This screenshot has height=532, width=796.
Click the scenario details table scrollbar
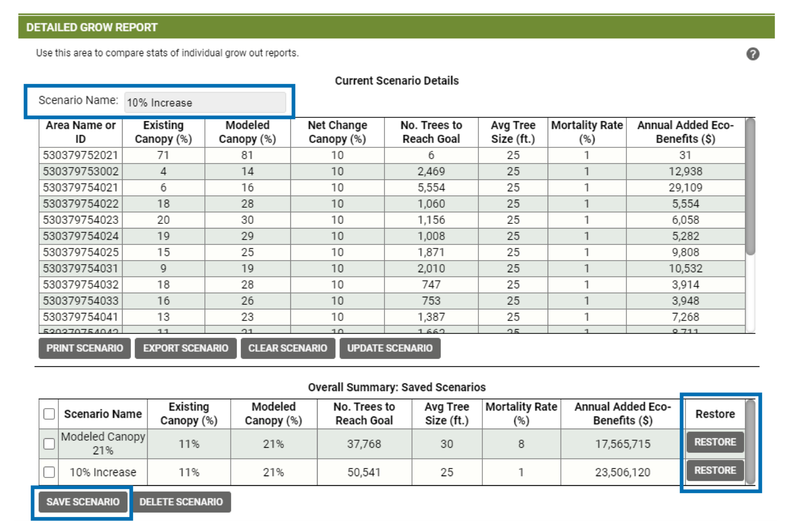(x=750, y=187)
